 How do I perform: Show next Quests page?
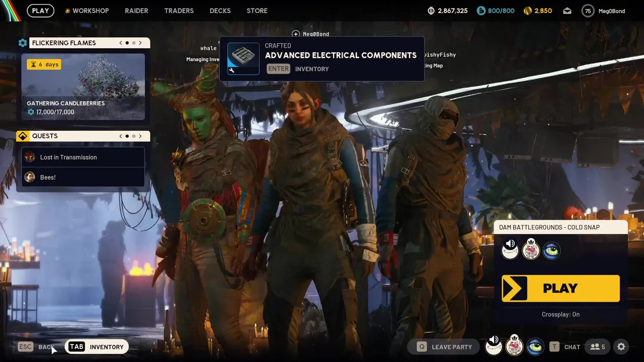point(140,136)
